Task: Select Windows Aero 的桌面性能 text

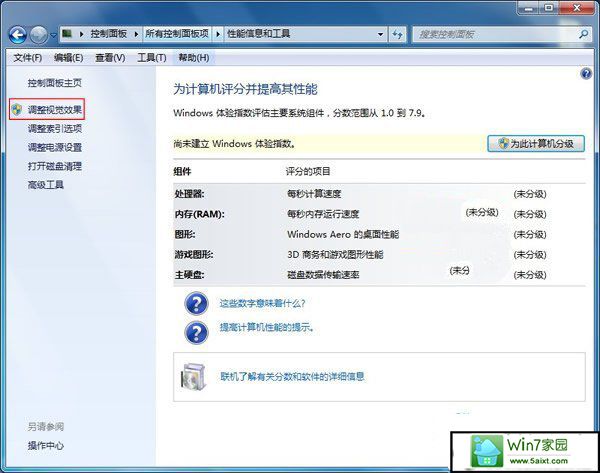Action: [x=343, y=234]
